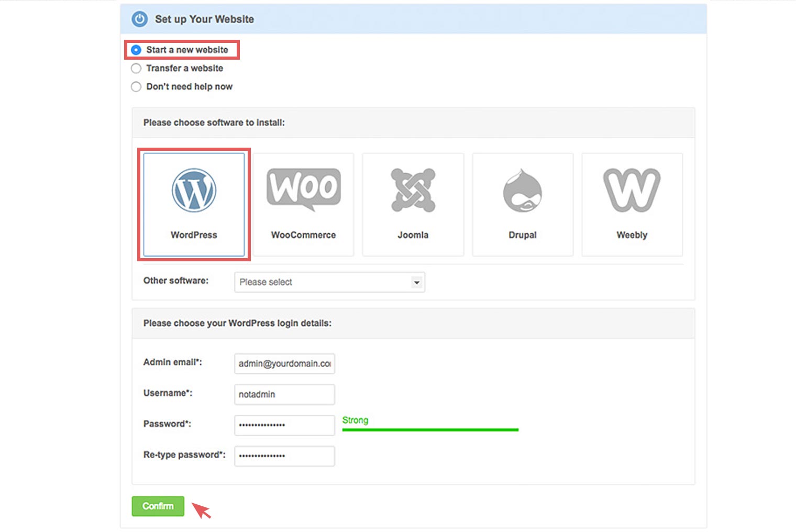
Task: Click the Re-type password field
Action: 284,456
